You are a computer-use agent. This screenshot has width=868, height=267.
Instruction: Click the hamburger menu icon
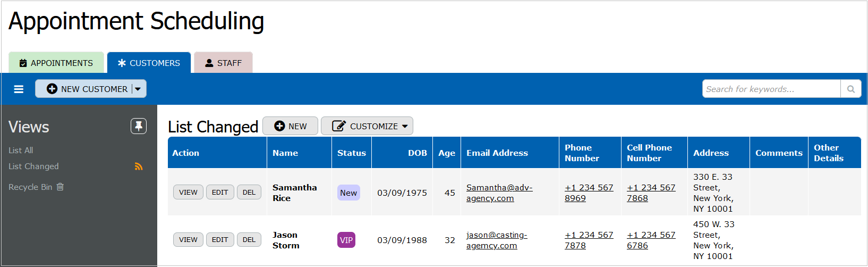click(x=19, y=89)
